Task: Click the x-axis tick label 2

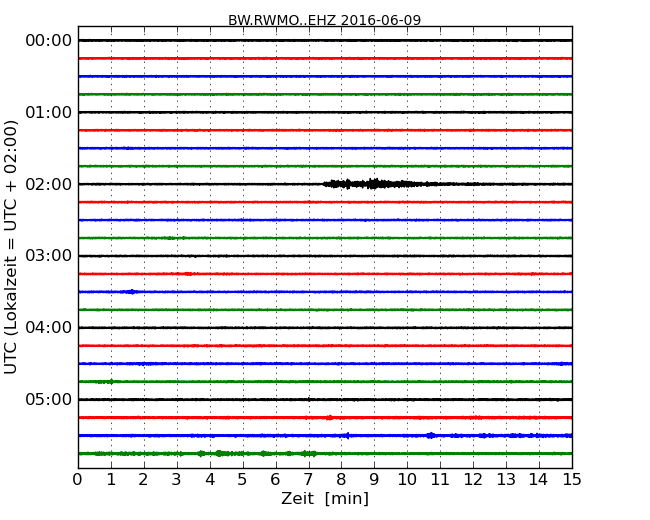Action: [x=143, y=480]
